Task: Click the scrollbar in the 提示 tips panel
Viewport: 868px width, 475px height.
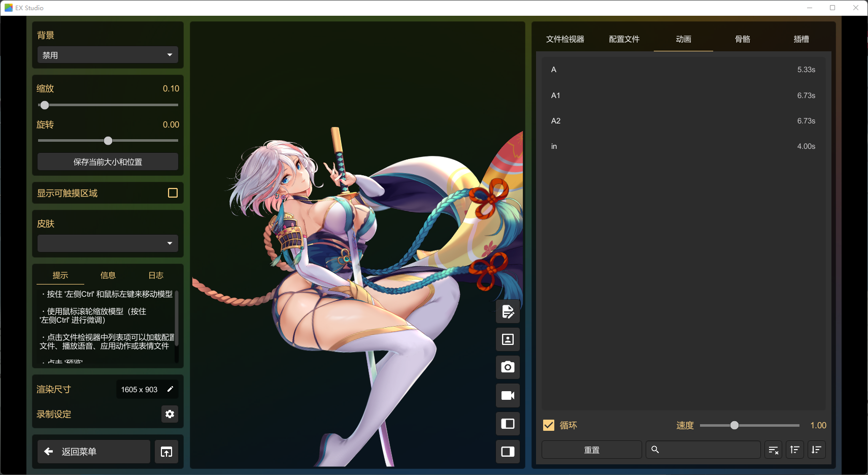Action: point(177,319)
